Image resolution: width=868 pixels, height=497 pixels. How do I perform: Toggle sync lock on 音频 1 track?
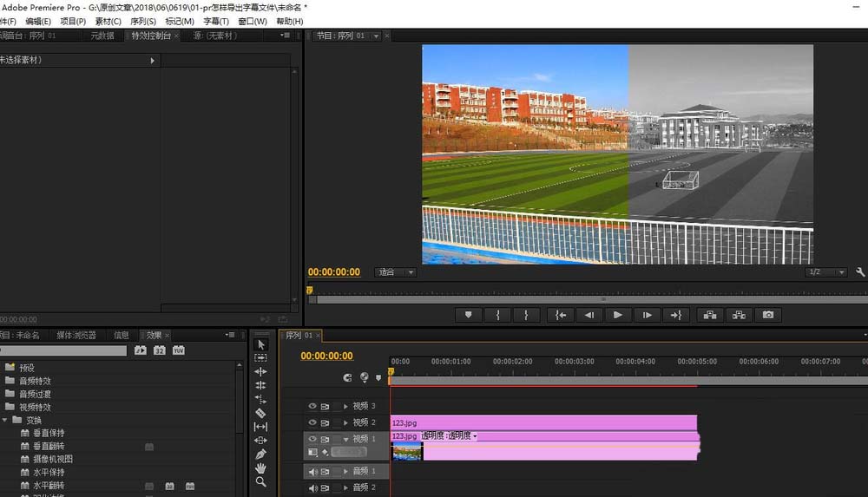[x=325, y=472]
